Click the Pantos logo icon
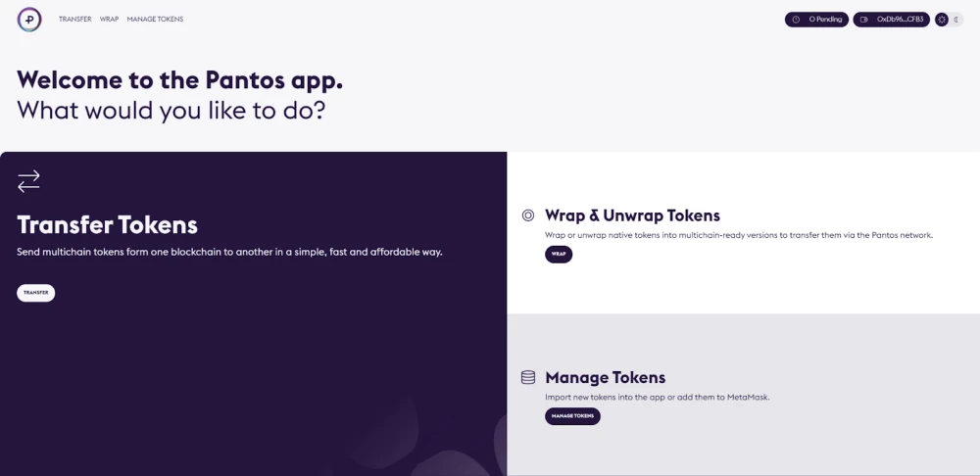The height and width of the screenshot is (476, 980). (x=29, y=20)
